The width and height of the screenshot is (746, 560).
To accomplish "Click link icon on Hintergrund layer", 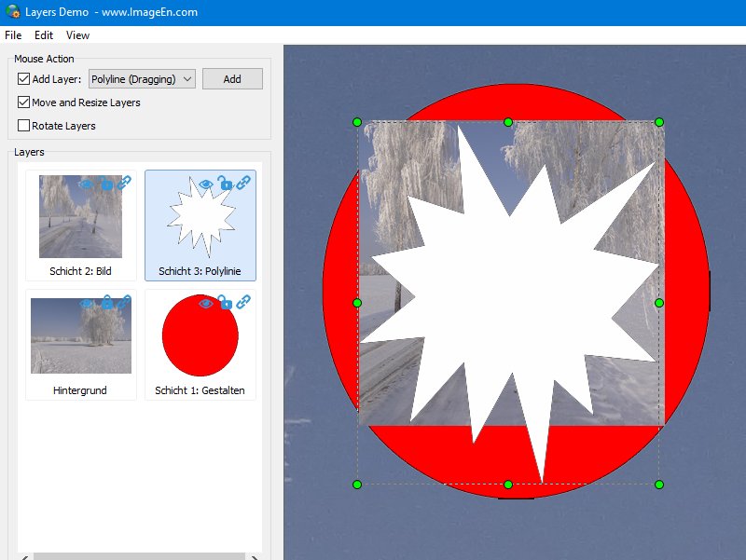I will 124,301.
